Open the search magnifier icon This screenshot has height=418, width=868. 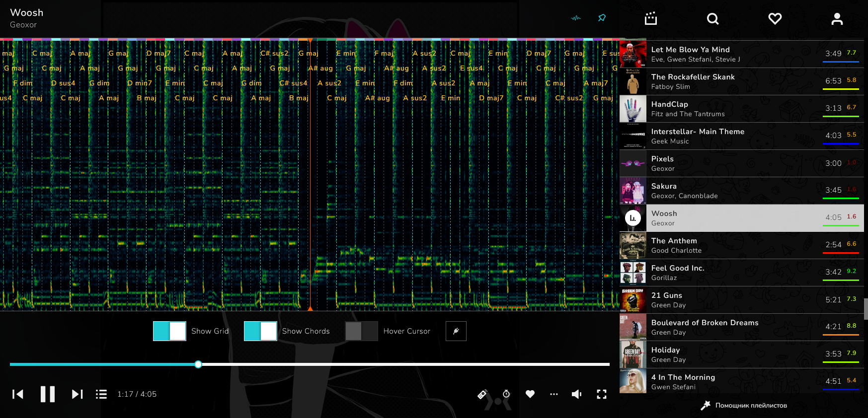pyautogui.click(x=712, y=19)
